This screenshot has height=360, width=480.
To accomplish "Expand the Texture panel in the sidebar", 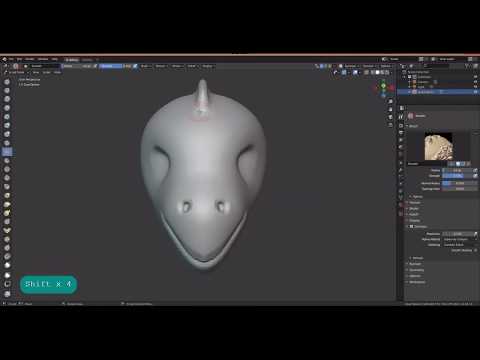I will [414, 203].
